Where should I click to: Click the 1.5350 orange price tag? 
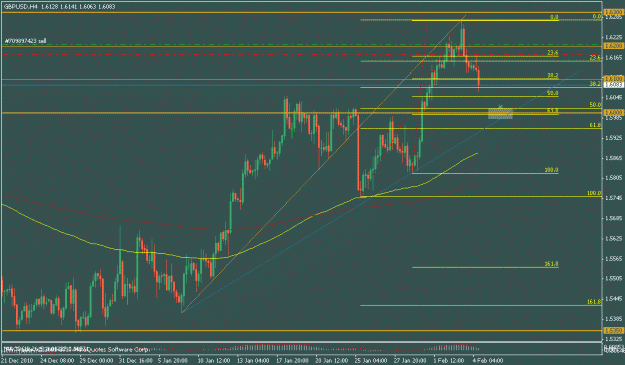[614, 331]
